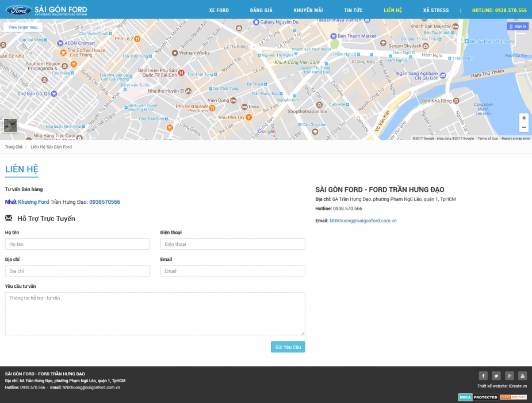Zoom out on the map
Screen dimensions: 532x403
[x=524, y=127]
